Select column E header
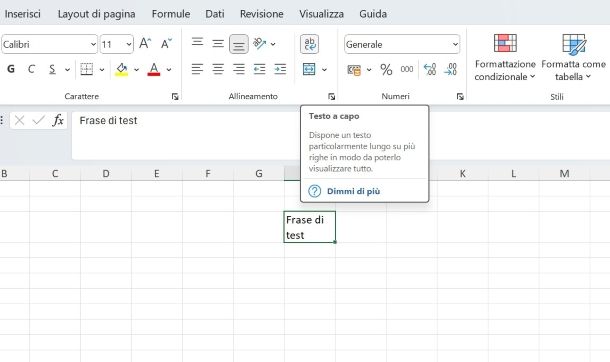The width and height of the screenshot is (610, 362). (157, 173)
